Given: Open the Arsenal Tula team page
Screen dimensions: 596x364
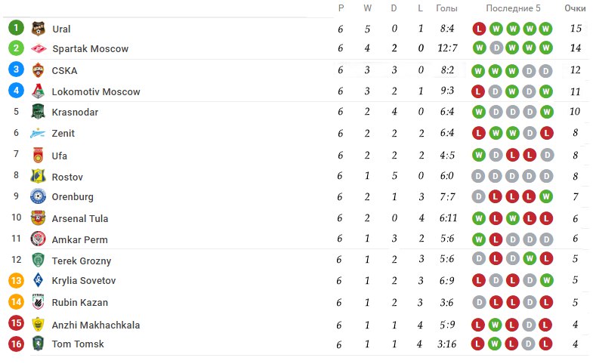Looking at the screenshot, I should [80, 218].
